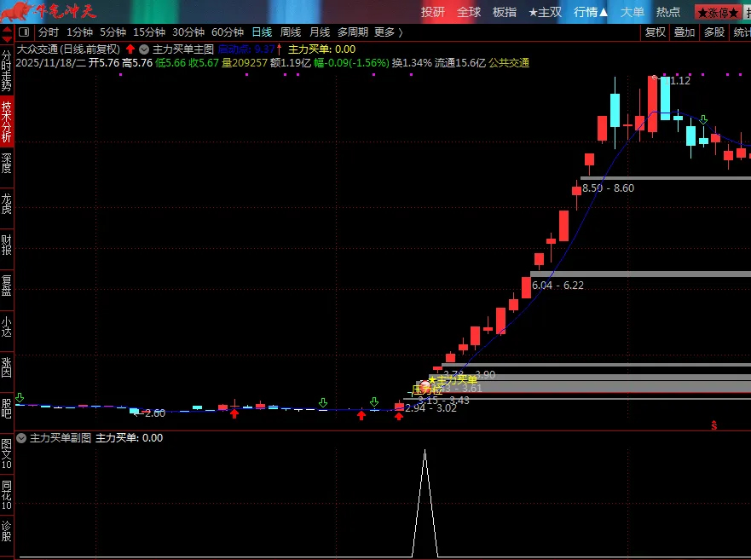Image resolution: width=751 pixels, height=560 pixels.
Task: Click the 公共交通 sector link
Action: tap(509, 63)
